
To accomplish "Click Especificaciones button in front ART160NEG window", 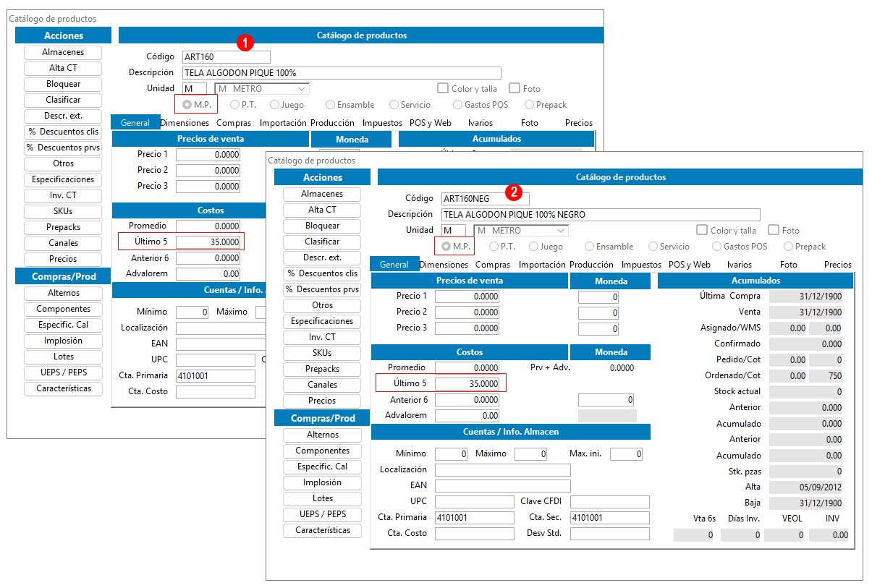I will [x=322, y=321].
